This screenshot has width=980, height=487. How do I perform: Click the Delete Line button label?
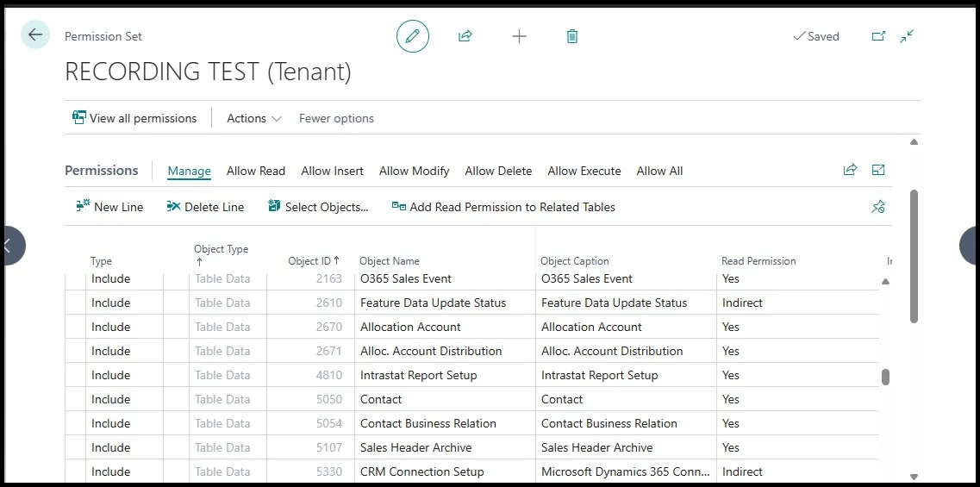(x=215, y=207)
